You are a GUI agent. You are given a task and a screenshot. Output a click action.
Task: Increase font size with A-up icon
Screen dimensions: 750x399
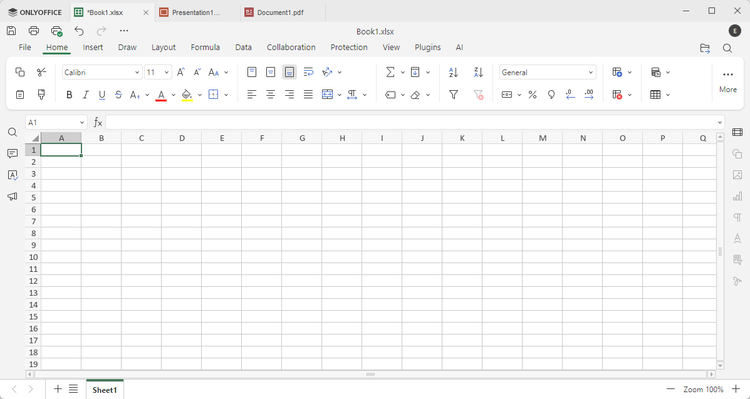[180, 72]
